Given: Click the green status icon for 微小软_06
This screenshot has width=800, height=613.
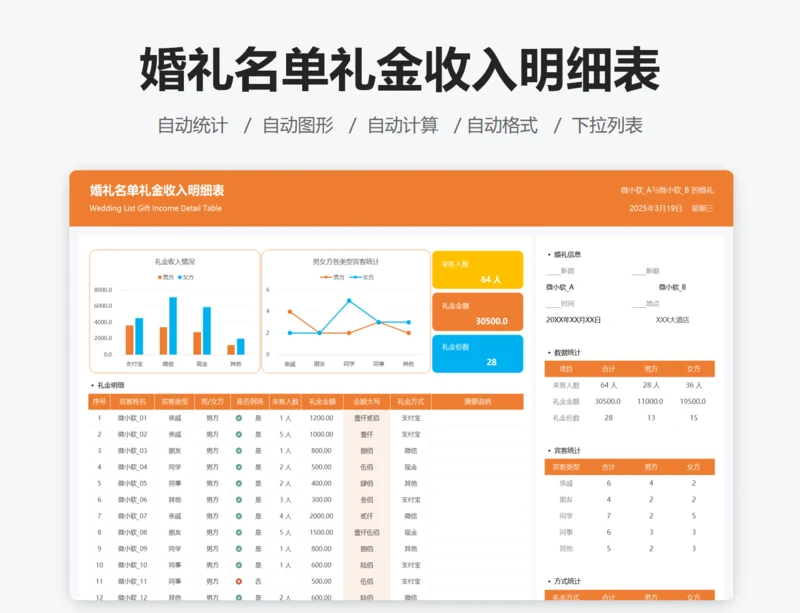Looking at the screenshot, I should coord(239,500).
